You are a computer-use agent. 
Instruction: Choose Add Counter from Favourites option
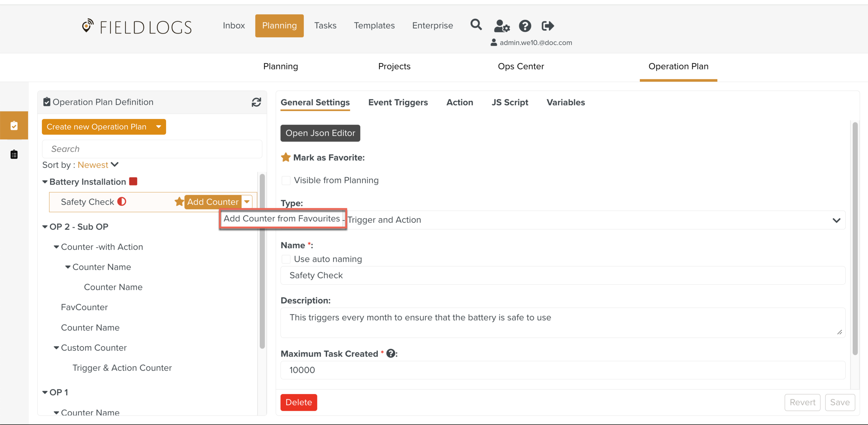tap(282, 218)
